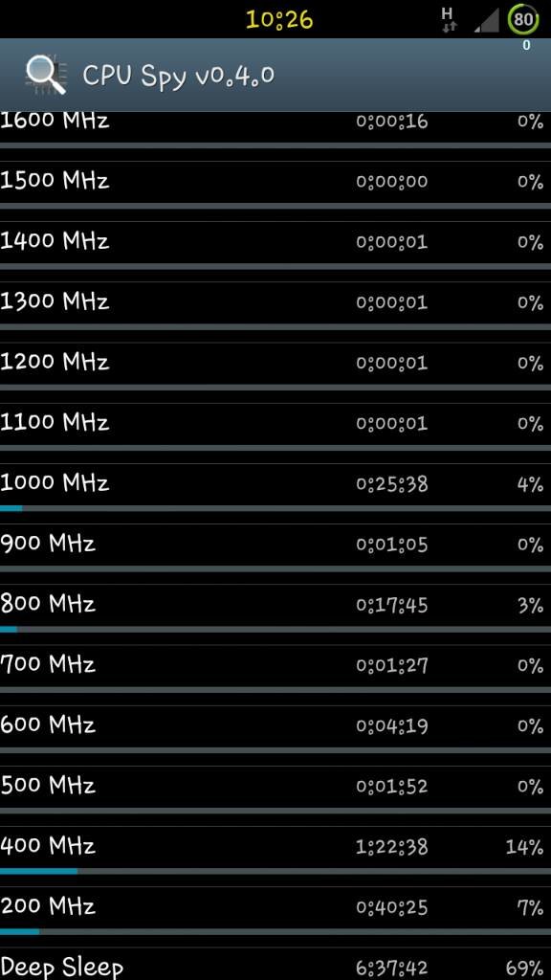
Task: Click the 200 MHz usage progress bar
Action: (275, 931)
